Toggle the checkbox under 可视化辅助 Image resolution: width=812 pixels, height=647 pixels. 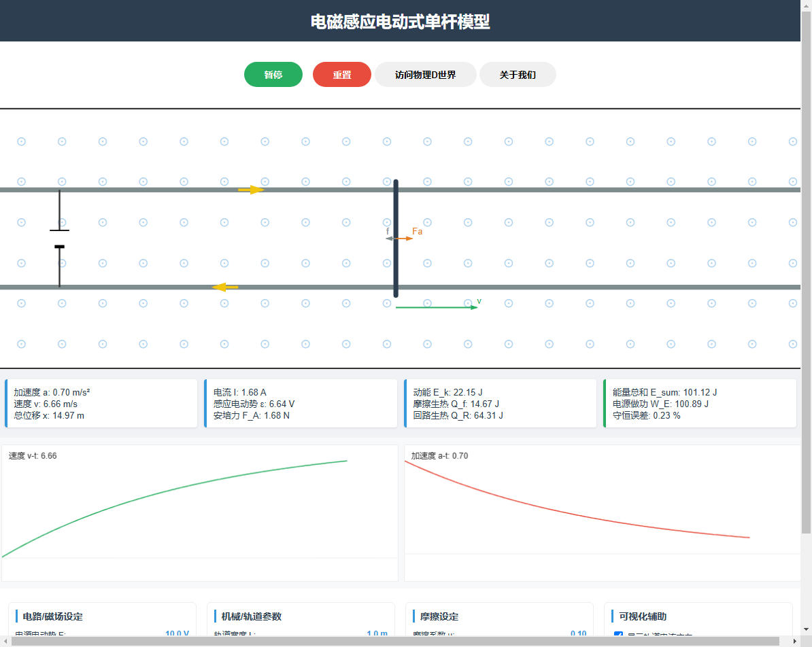point(618,635)
